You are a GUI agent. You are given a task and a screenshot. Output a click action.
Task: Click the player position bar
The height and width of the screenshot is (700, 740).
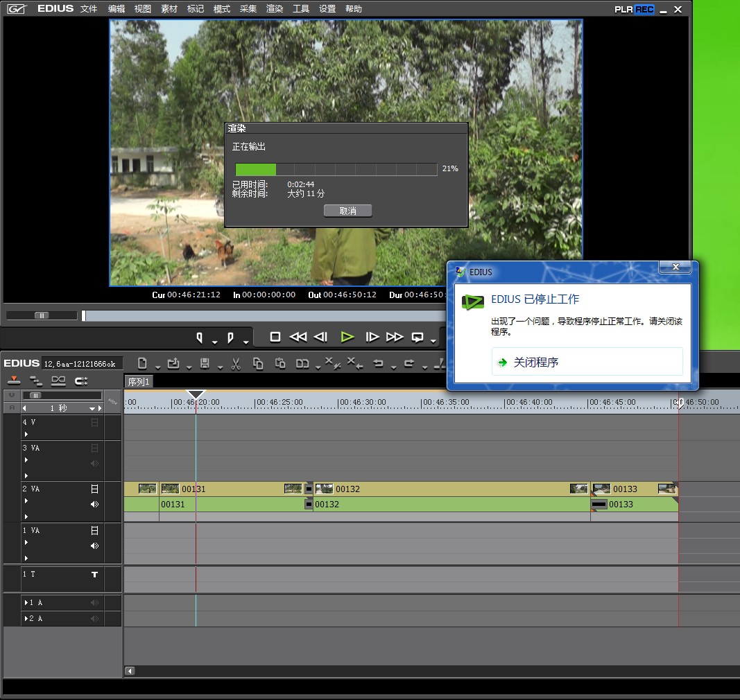tap(264, 315)
